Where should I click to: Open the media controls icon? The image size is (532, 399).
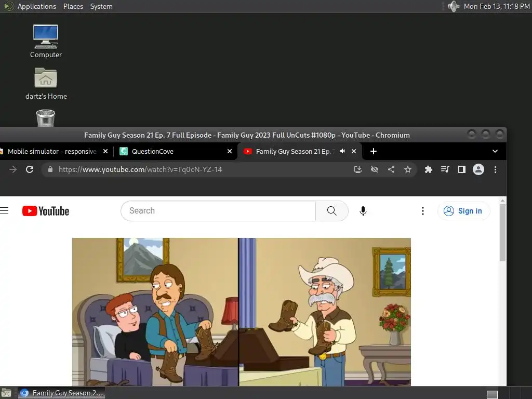pyautogui.click(x=445, y=169)
